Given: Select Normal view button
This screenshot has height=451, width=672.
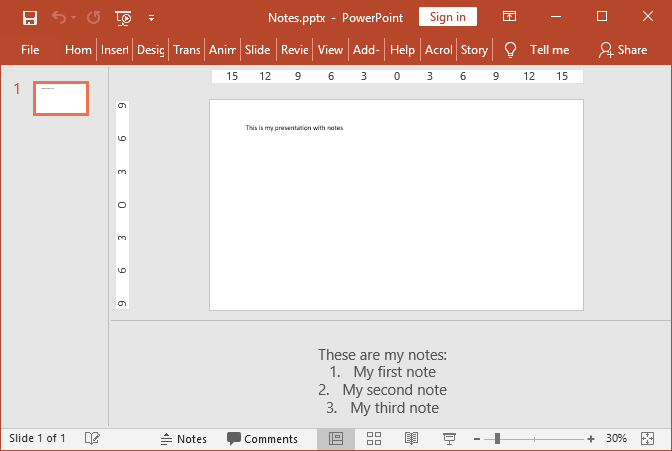Looking at the screenshot, I should (336, 439).
